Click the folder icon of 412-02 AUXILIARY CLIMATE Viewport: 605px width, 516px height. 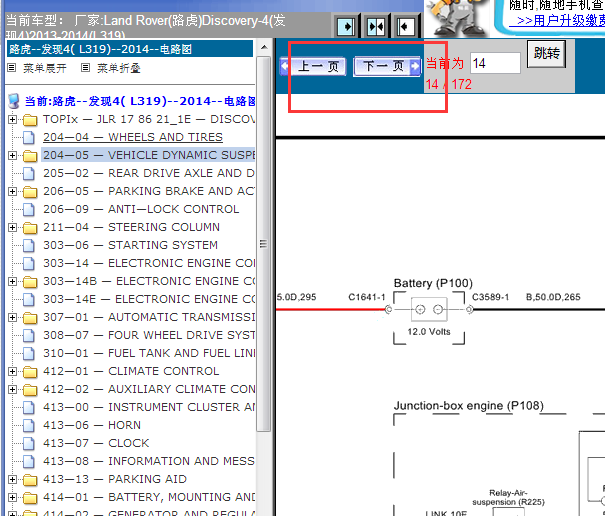coord(30,389)
